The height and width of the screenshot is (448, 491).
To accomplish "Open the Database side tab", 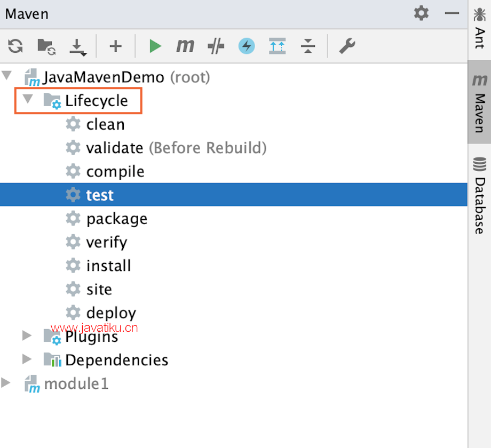I will coord(480,196).
